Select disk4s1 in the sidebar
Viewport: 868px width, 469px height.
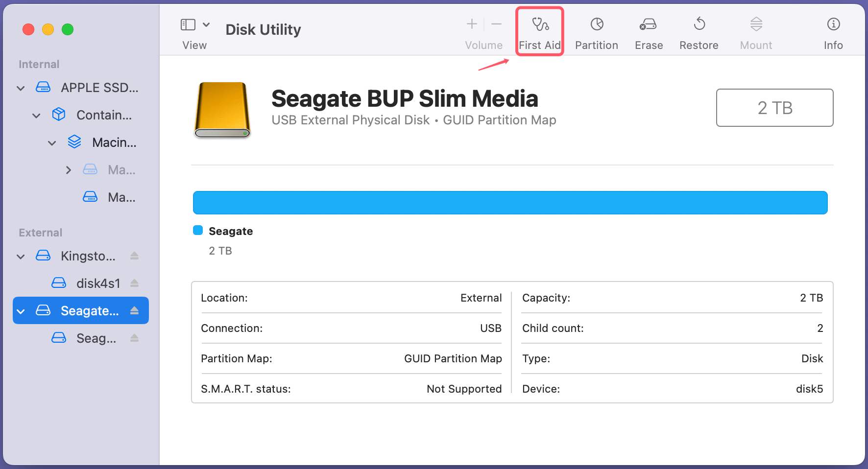pos(93,283)
